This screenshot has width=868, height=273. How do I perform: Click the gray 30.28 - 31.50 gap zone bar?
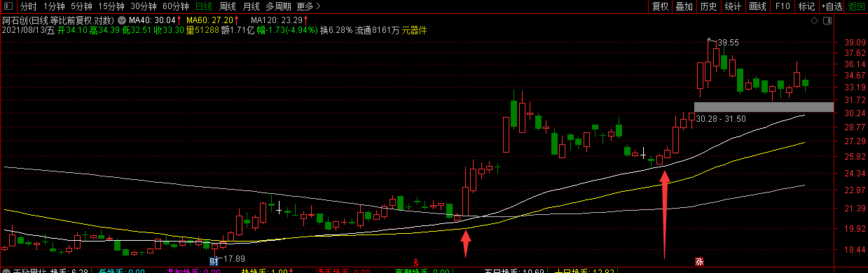coord(764,107)
